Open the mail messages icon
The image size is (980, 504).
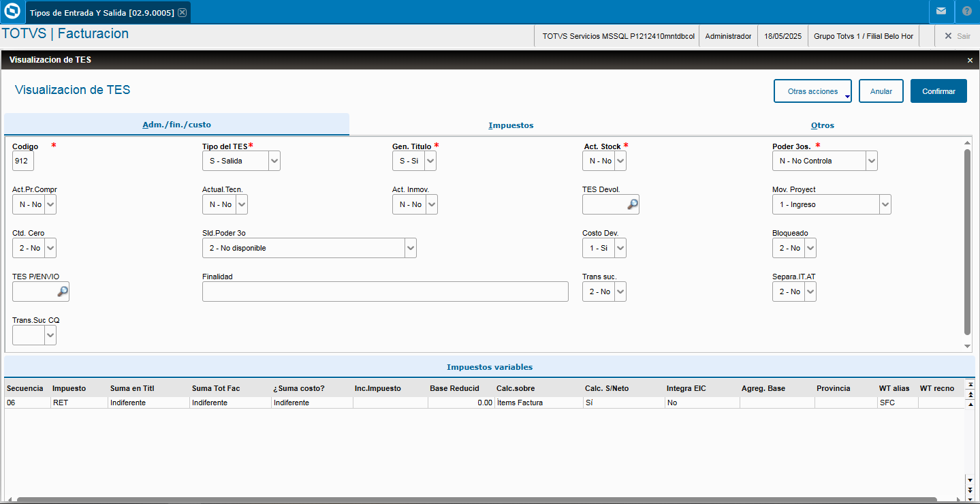point(941,12)
